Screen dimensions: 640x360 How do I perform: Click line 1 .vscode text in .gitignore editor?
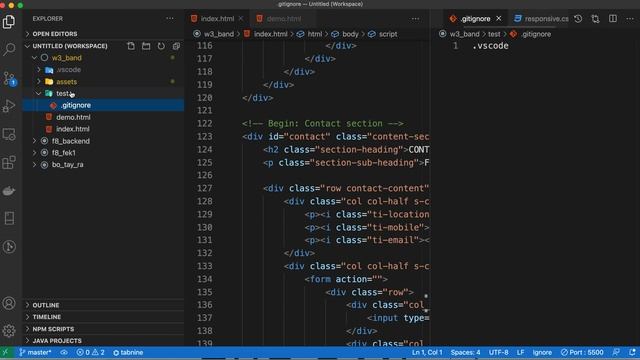pyautogui.click(x=490, y=46)
